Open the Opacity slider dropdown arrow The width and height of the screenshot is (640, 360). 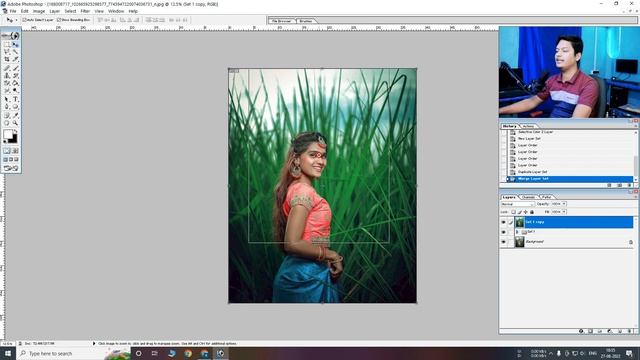pos(564,204)
